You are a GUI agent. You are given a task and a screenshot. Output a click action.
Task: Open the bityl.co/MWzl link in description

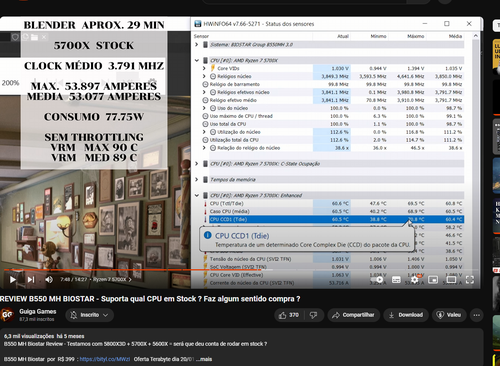[x=105, y=359]
